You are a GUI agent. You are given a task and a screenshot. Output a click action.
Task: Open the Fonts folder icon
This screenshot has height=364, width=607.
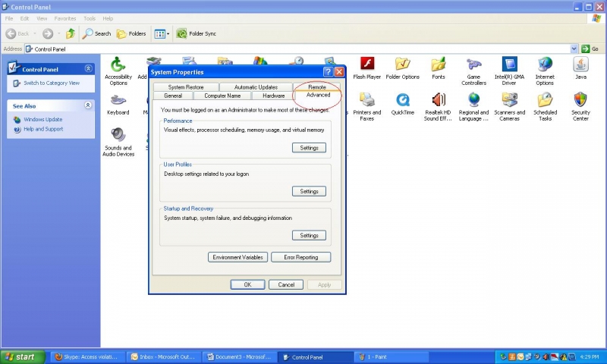[x=439, y=65]
